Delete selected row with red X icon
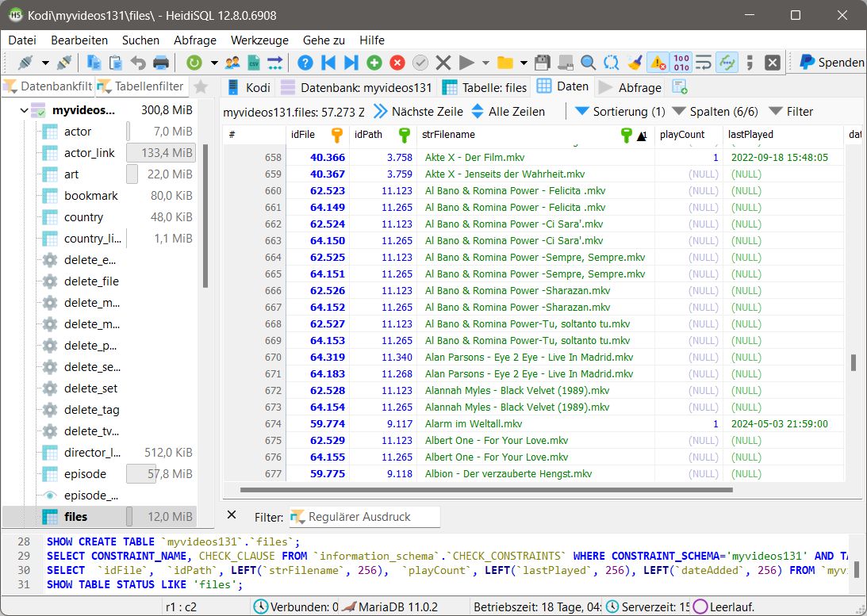867x616 pixels. pyautogui.click(x=397, y=63)
